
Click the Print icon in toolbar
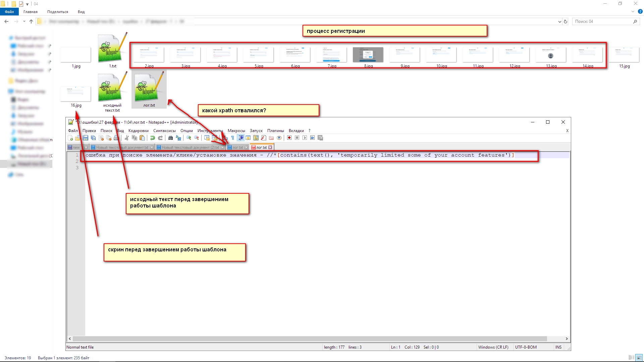[116, 138]
